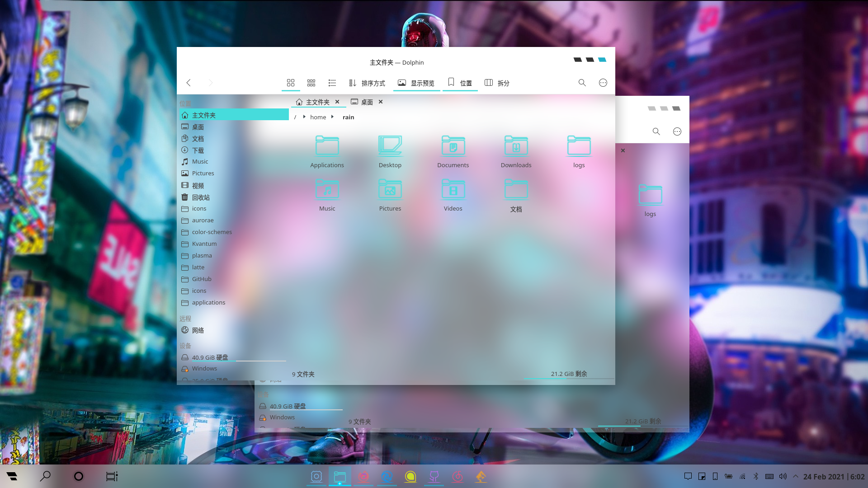Close tab in background Dolphin window
This screenshot has width=868, height=488.
point(623,150)
